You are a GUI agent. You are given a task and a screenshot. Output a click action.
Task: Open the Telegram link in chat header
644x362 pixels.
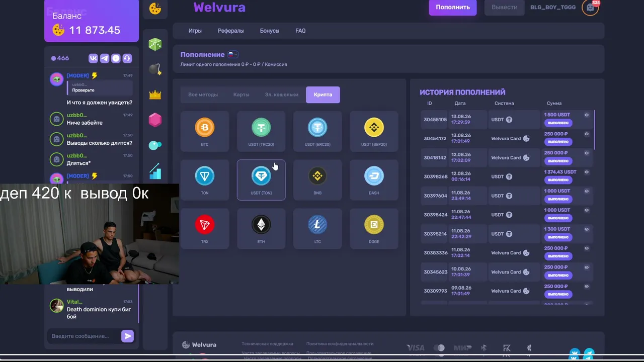pos(105,58)
